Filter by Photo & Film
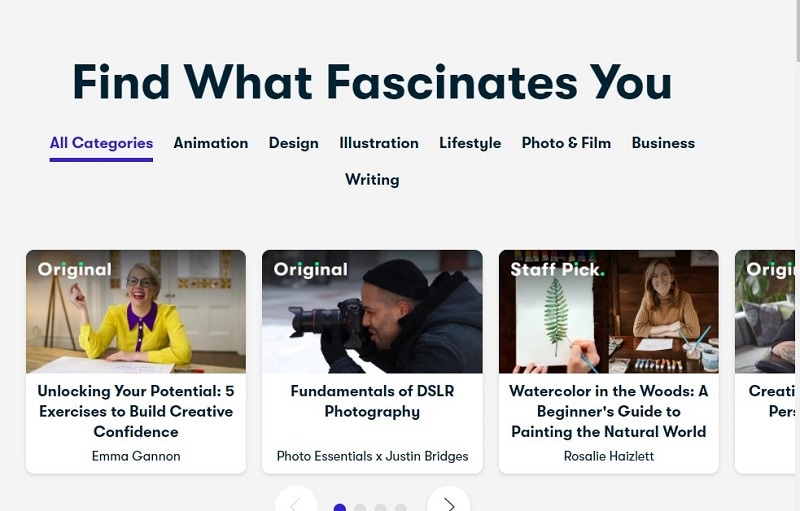Image resolution: width=800 pixels, height=511 pixels. pyautogui.click(x=566, y=143)
